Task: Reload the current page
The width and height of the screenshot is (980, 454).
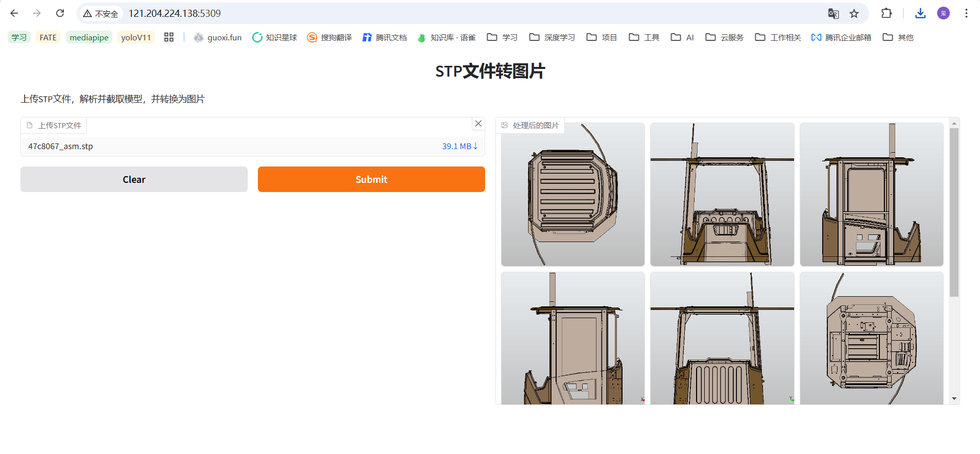Action: click(60, 13)
